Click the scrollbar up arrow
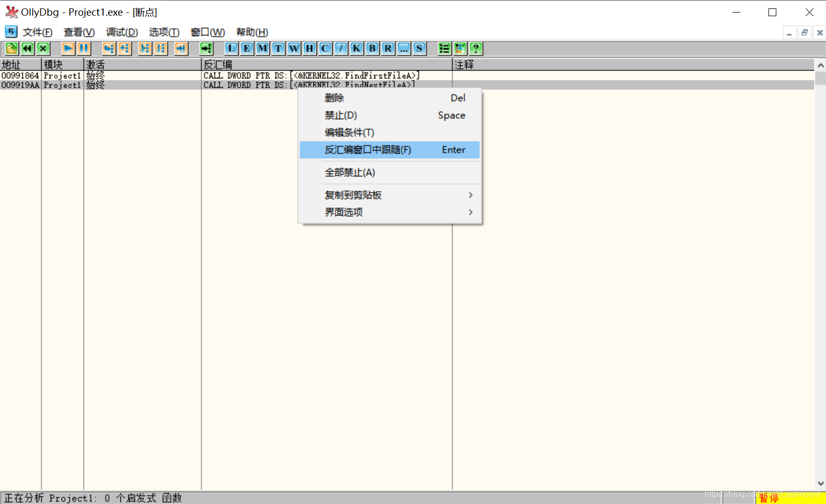Screen dimensions: 826x504 pyautogui.click(x=820, y=65)
